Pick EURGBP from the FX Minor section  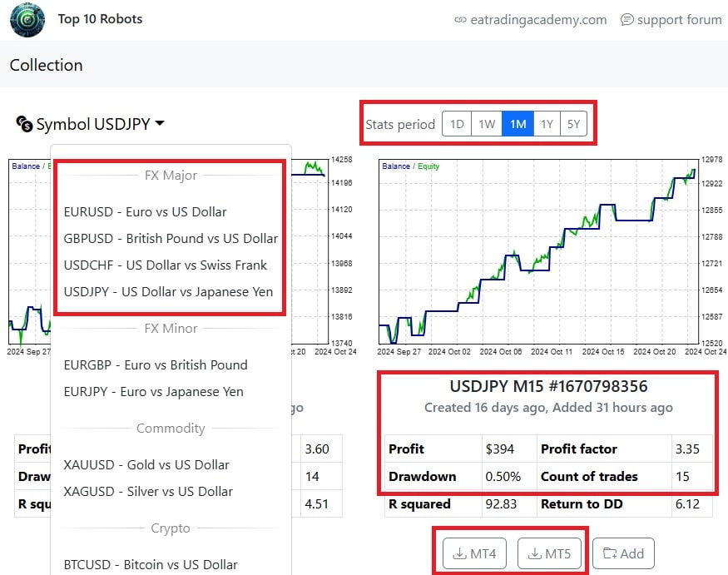[155, 365]
